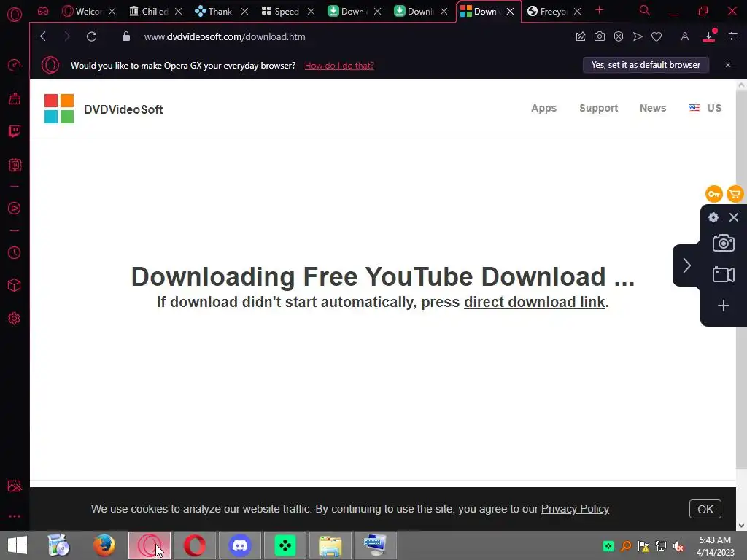Click the site security padlock icon
This screenshot has width=747, height=560.
pos(125,36)
